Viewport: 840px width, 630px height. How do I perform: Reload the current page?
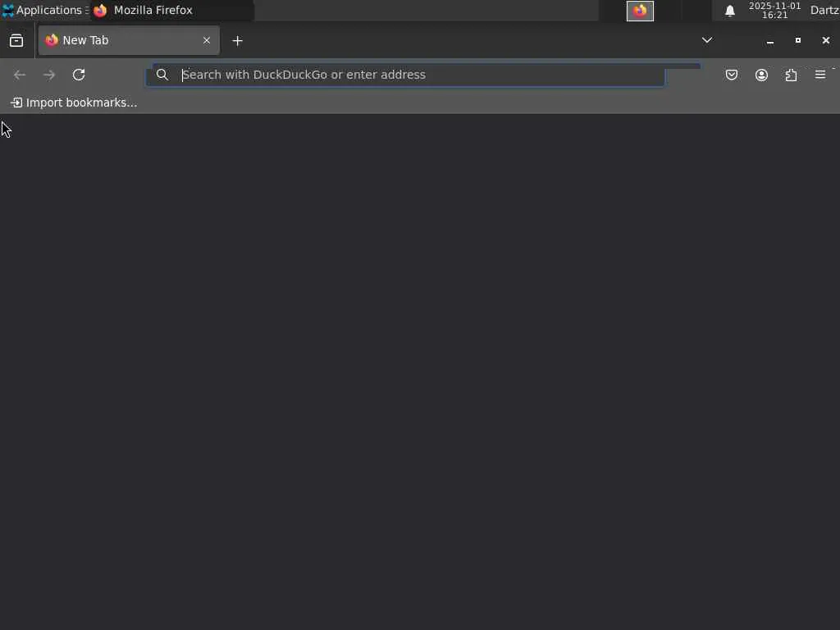tap(79, 75)
